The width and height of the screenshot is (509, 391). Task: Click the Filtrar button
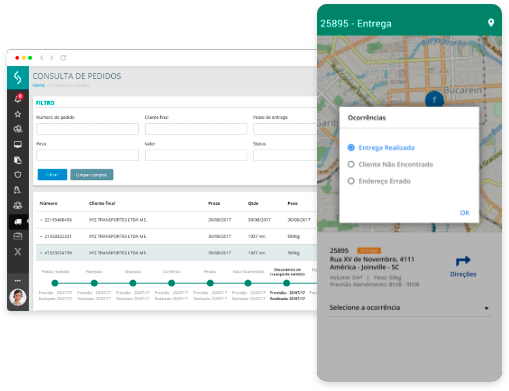click(52, 175)
